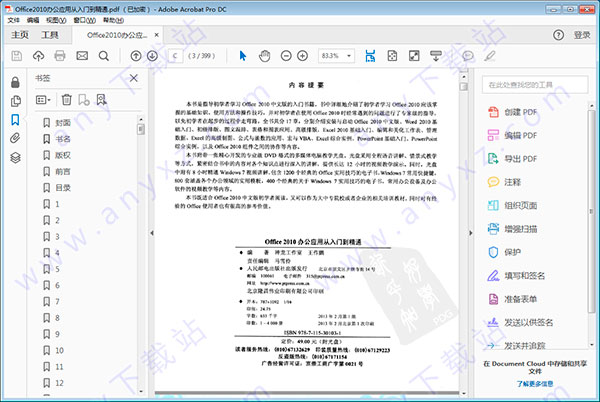Open the 增强扫描 tool
Screen dimensions: 600x402
513,229
